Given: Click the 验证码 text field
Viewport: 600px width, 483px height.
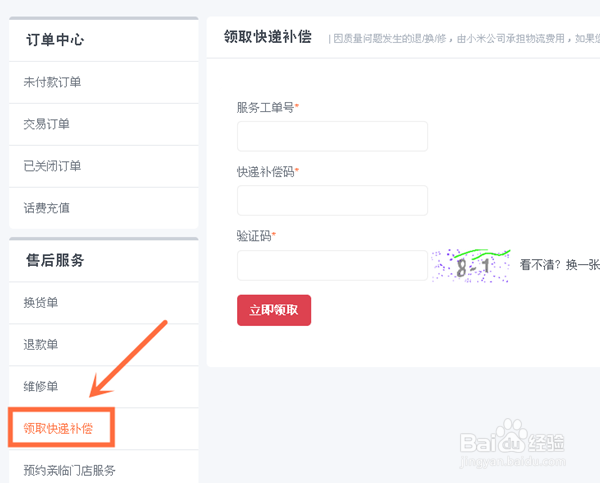Looking at the screenshot, I should [332, 265].
